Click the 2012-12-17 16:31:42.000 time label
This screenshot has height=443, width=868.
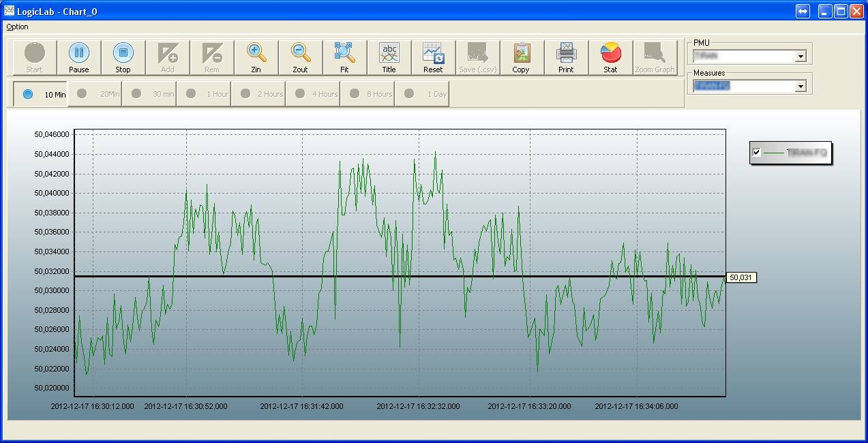(301, 406)
